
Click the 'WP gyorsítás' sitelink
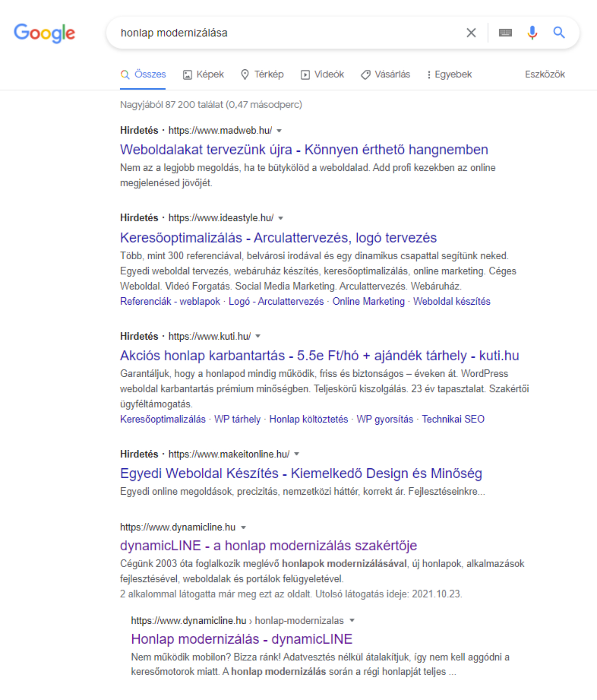(x=385, y=419)
